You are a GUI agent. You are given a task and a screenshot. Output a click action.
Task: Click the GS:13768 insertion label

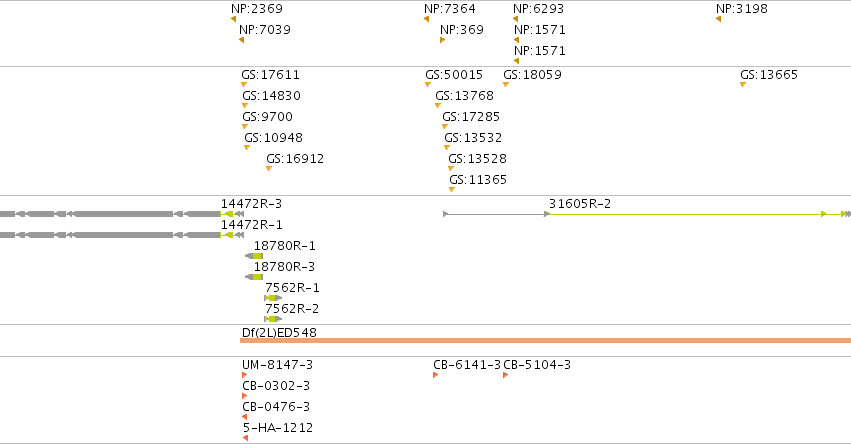pyautogui.click(x=465, y=96)
